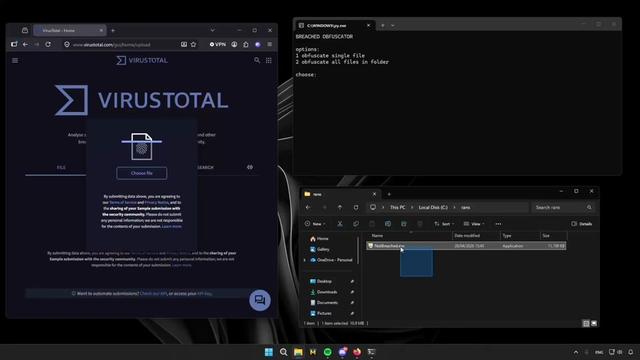Viewport: 640px width, 360px height.
Task: Click the Check our API link
Action: [153, 293]
